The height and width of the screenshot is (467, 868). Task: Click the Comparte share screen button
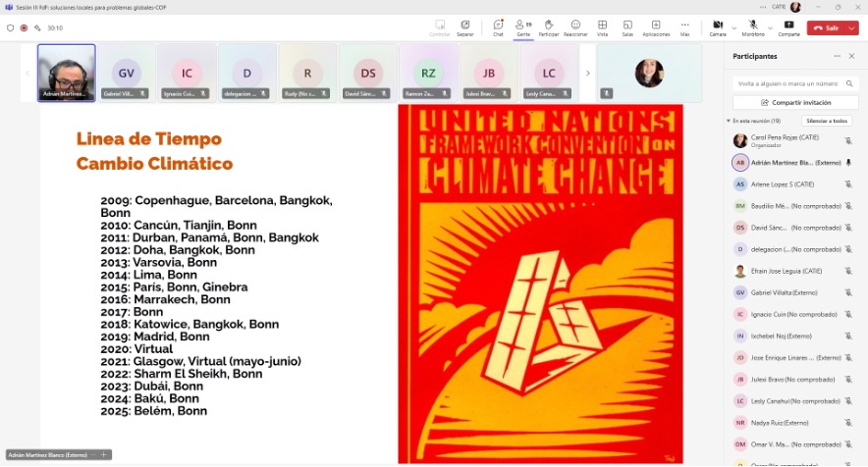click(x=788, y=27)
